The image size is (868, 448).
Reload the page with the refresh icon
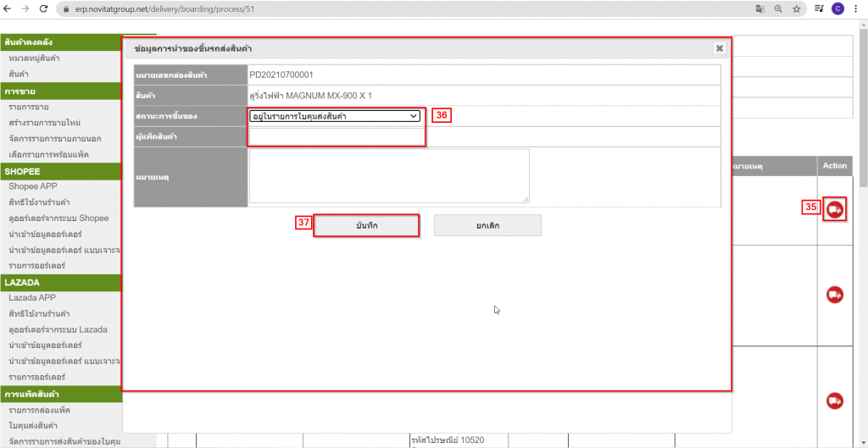46,8
